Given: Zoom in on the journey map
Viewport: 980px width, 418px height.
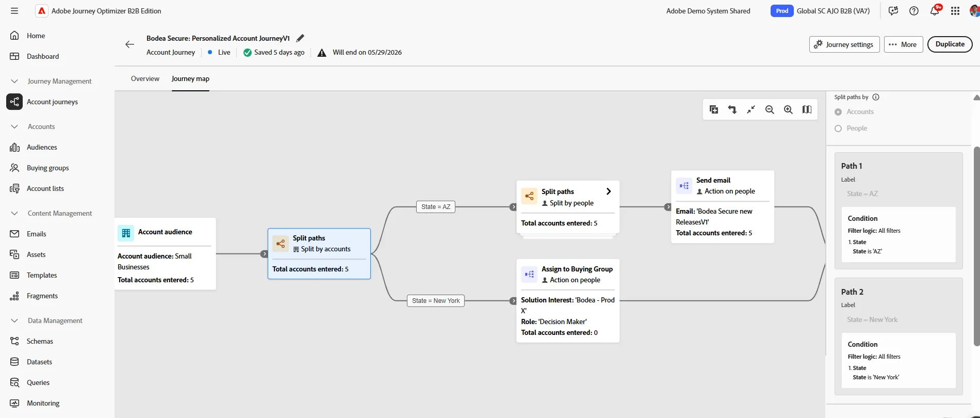Looking at the screenshot, I should pos(788,109).
